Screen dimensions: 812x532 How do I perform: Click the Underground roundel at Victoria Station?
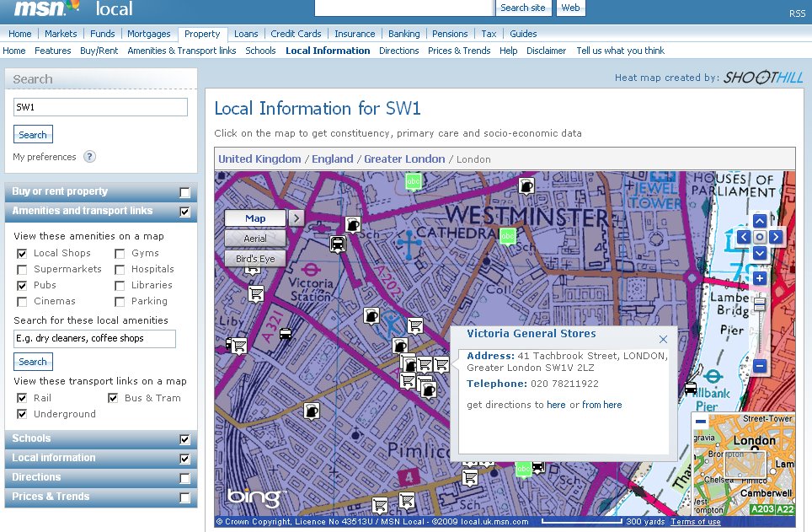pos(311,270)
